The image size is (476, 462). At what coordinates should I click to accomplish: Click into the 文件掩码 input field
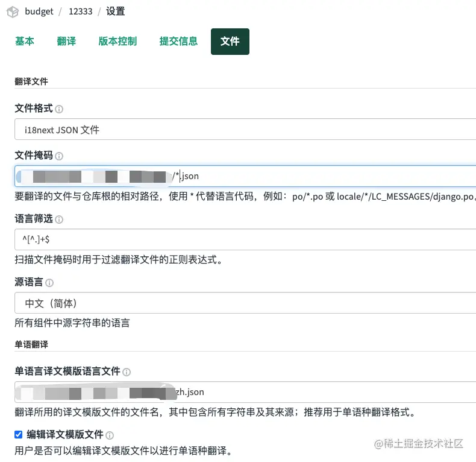click(x=245, y=176)
